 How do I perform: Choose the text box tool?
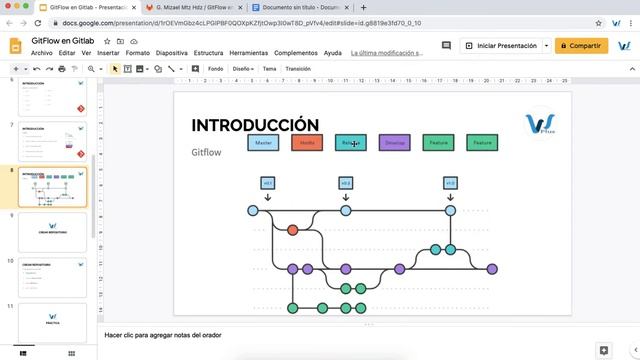pos(127,69)
